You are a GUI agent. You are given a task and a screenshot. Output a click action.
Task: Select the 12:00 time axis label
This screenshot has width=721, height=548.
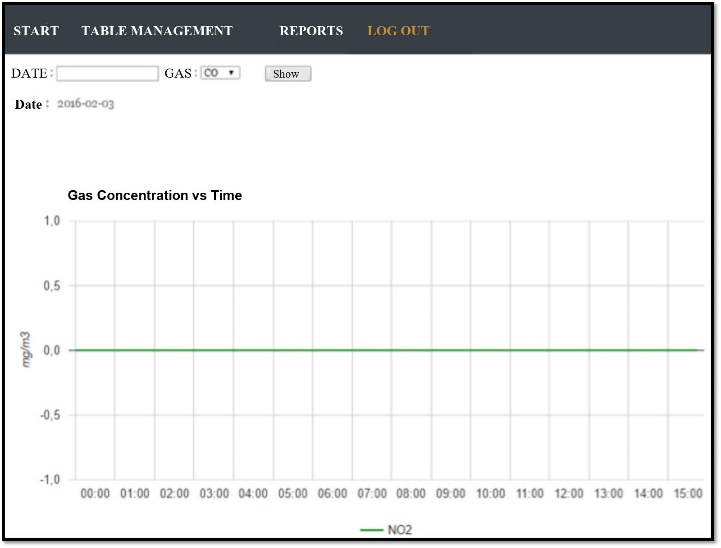(x=569, y=494)
